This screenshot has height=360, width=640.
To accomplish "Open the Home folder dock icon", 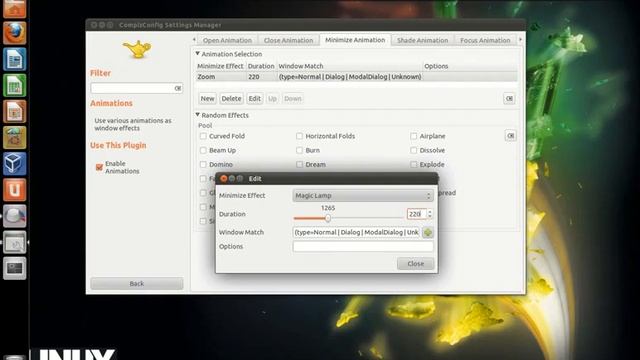I will pos(15,8).
